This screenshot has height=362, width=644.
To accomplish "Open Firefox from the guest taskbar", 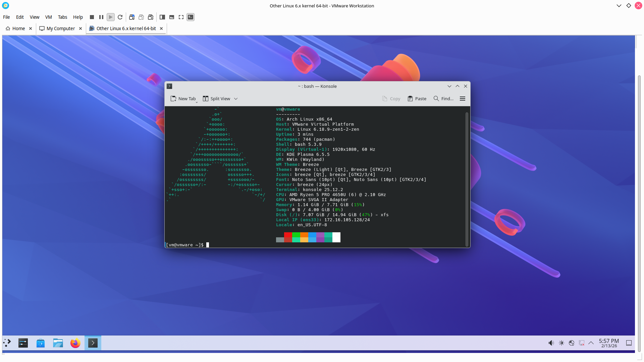I will click(x=75, y=343).
